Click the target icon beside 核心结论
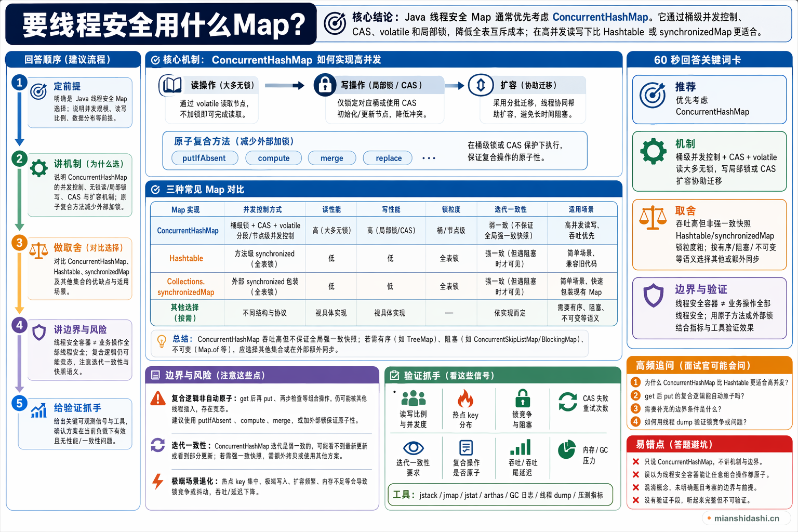 (x=335, y=23)
